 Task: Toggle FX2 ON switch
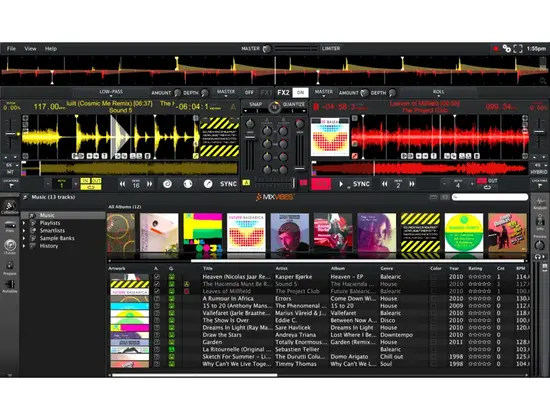pyautogui.click(x=301, y=93)
